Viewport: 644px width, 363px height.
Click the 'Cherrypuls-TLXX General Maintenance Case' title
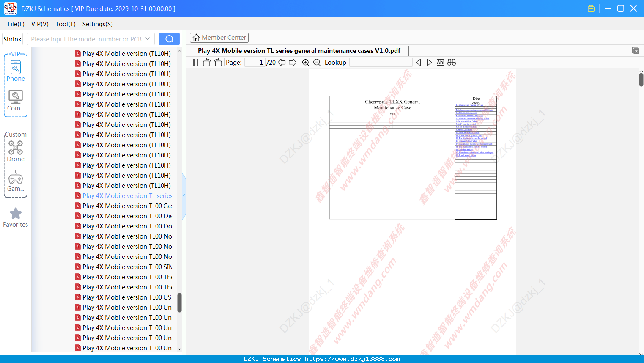tap(392, 104)
